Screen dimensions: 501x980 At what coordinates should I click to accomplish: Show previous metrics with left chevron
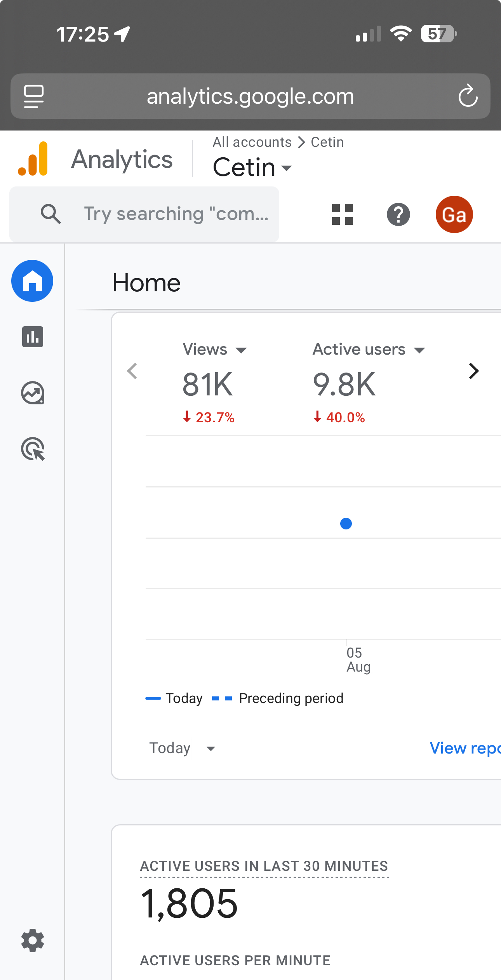point(132,371)
